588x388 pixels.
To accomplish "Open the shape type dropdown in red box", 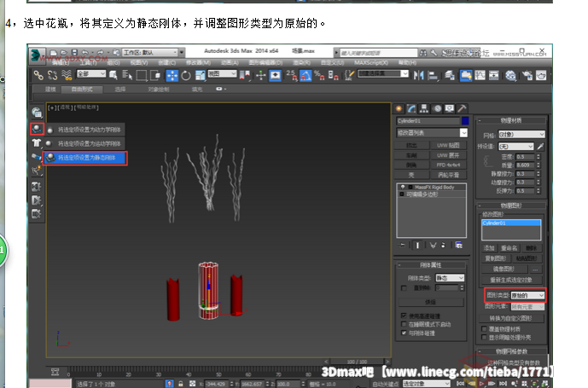I will 527,295.
